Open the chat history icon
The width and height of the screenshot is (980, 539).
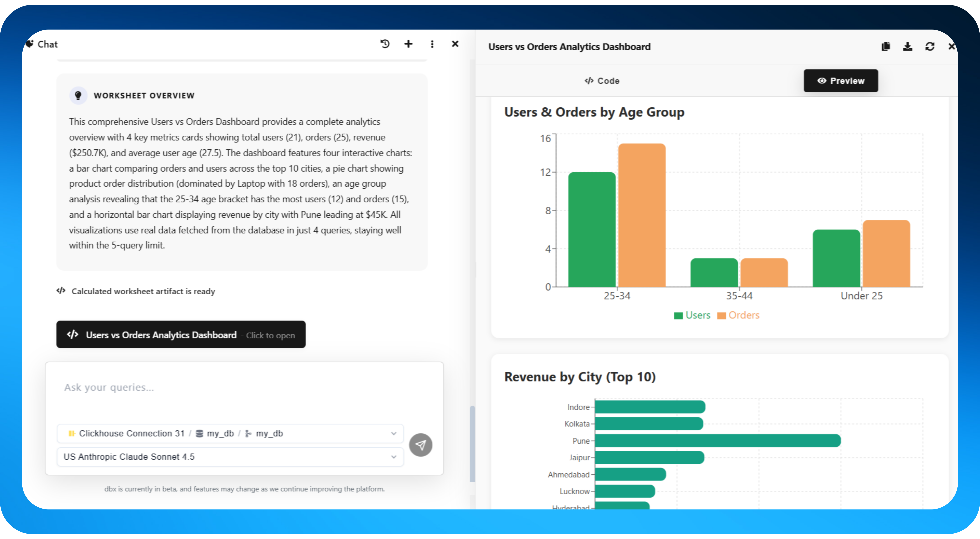(x=385, y=44)
